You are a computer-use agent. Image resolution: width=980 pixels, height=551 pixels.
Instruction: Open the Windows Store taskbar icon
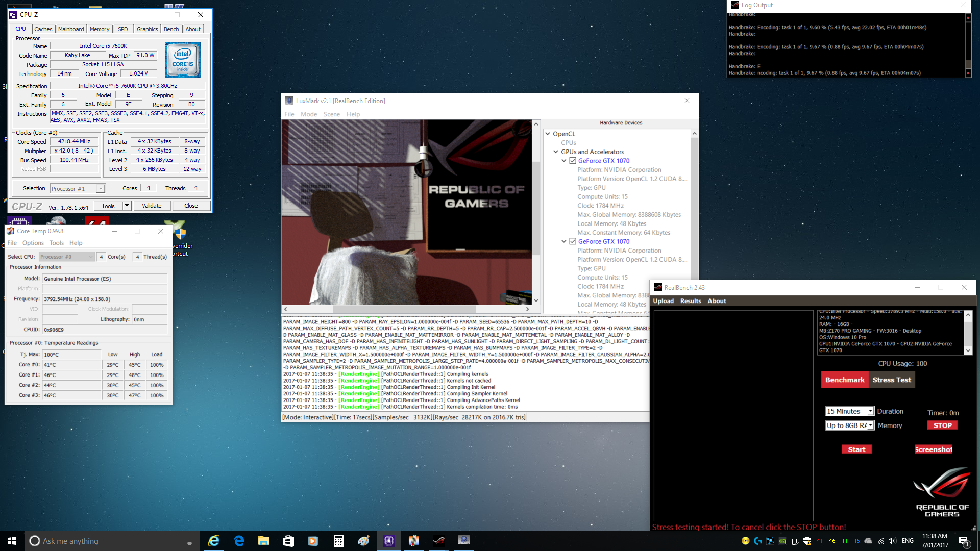pyautogui.click(x=289, y=541)
